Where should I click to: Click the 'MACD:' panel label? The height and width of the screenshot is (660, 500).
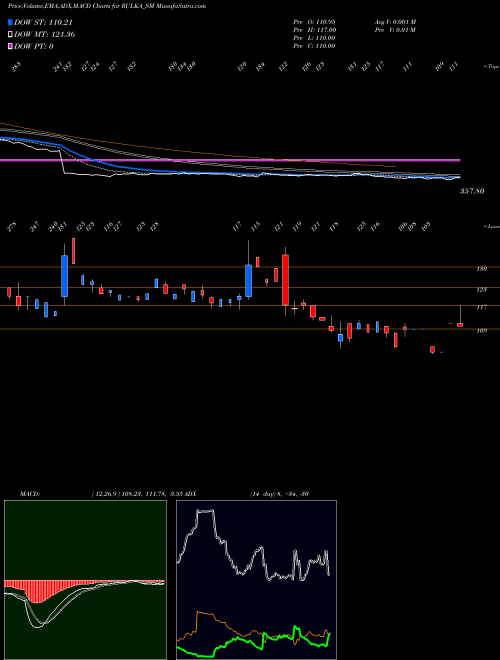click(x=30, y=494)
